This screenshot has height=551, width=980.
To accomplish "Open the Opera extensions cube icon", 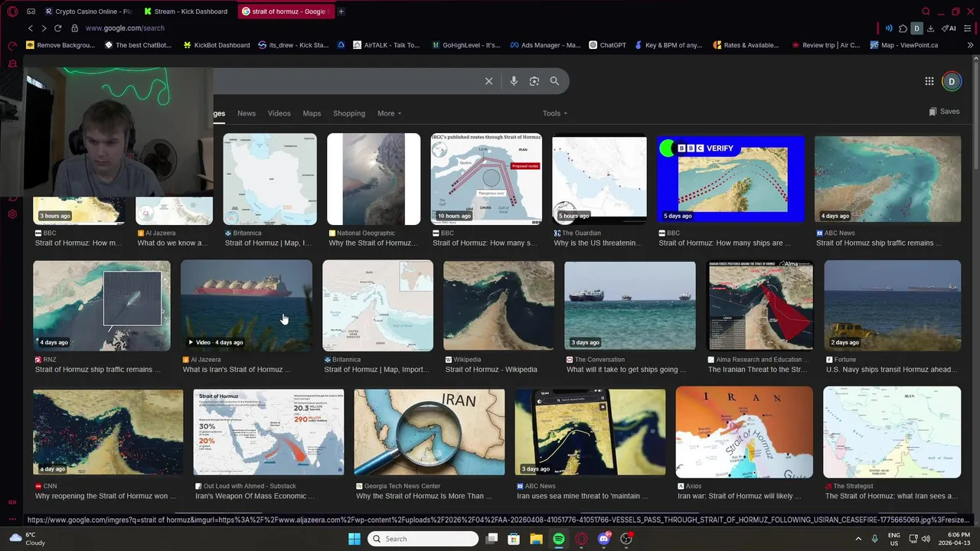I will click(903, 28).
